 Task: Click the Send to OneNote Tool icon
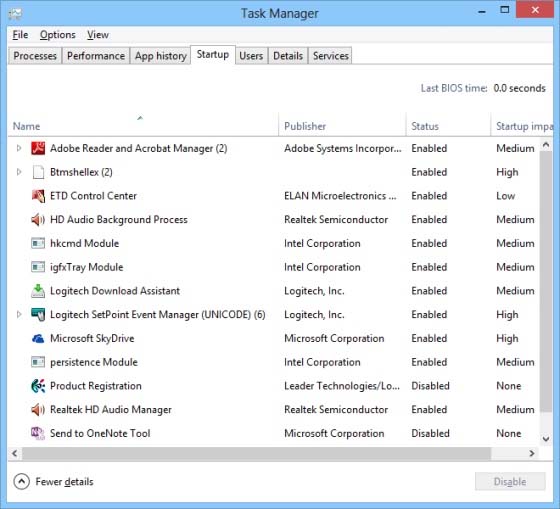[x=38, y=433]
